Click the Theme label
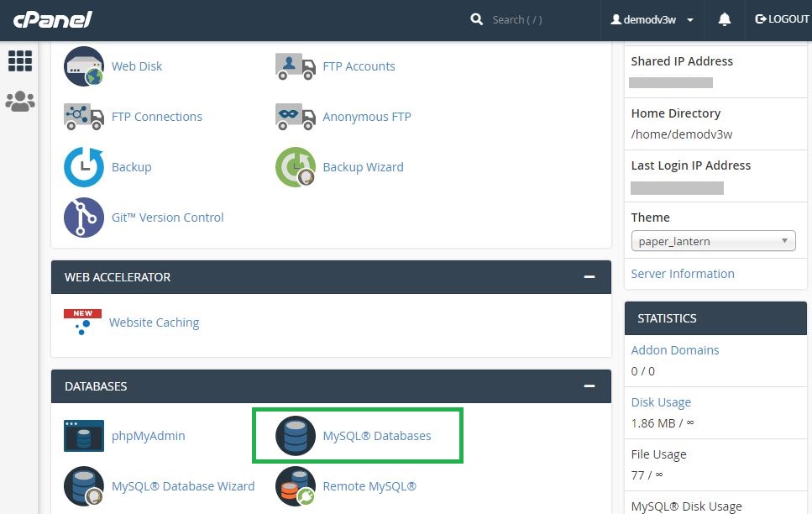Screen dimensions: 812x514 point(651,217)
